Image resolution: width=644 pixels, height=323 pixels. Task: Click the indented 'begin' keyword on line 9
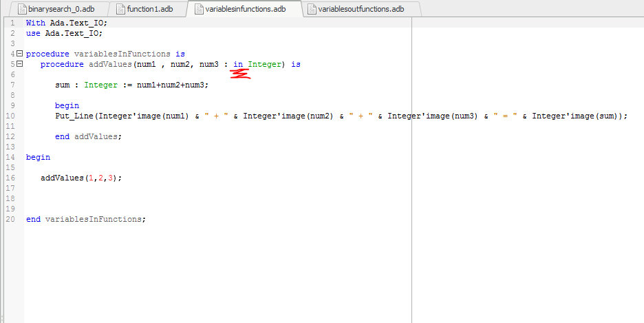pyautogui.click(x=67, y=105)
